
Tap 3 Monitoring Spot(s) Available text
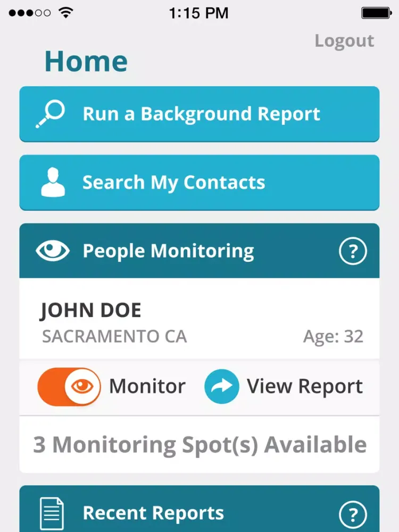point(199,445)
